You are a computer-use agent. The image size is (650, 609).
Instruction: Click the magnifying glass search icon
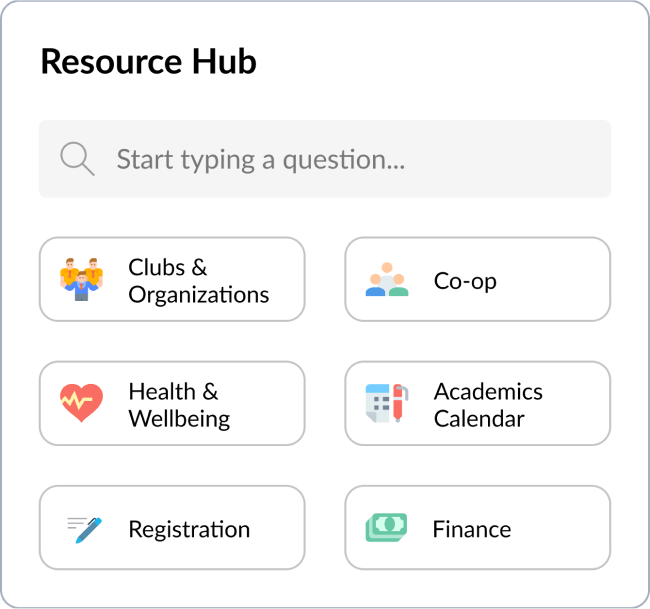pyautogui.click(x=77, y=159)
